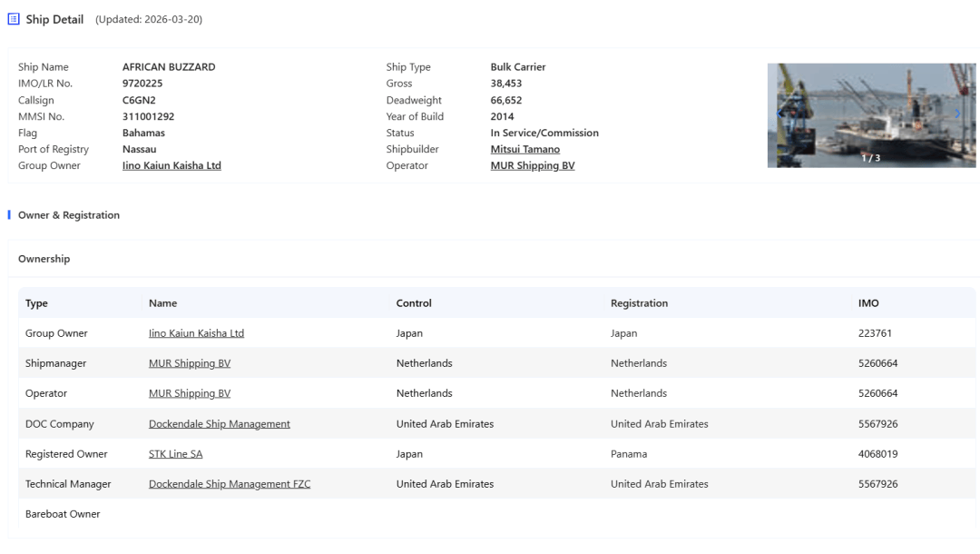Click the Name column header
The image size is (980, 554).
tap(162, 303)
